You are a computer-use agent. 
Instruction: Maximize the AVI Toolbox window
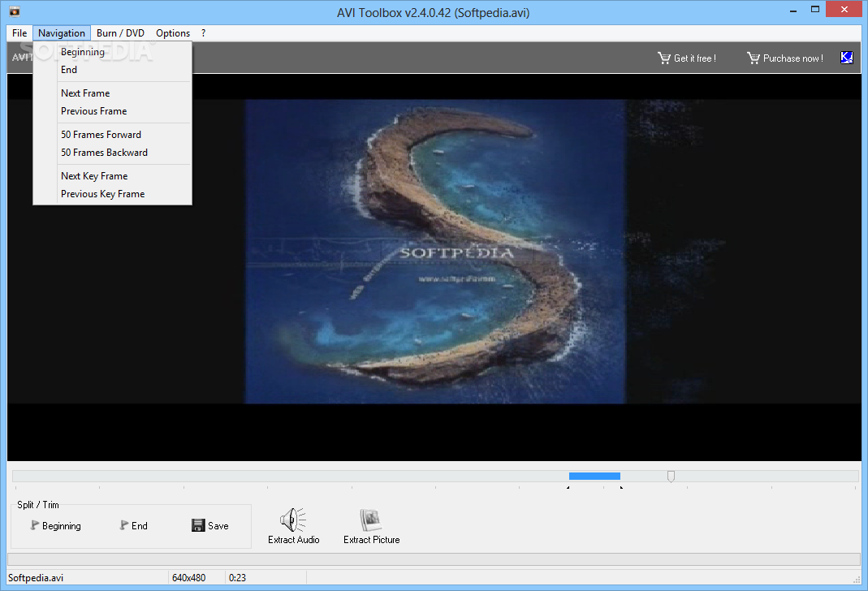[x=815, y=10]
